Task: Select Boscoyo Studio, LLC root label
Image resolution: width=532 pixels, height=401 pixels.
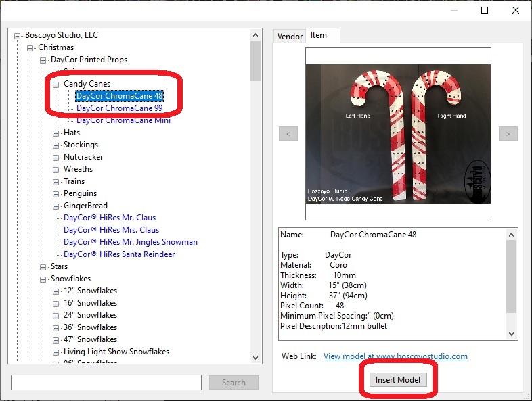Action: coord(62,35)
